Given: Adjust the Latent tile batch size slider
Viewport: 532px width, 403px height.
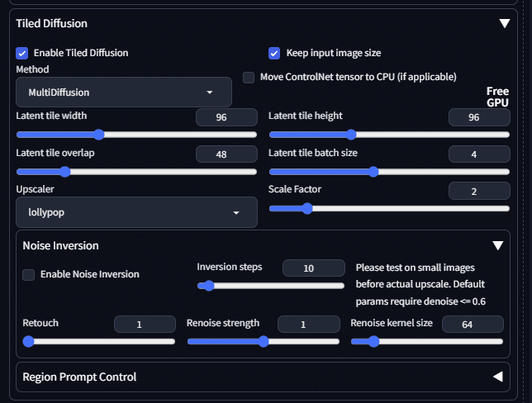Looking at the screenshot, I should (x=389, y=172).
